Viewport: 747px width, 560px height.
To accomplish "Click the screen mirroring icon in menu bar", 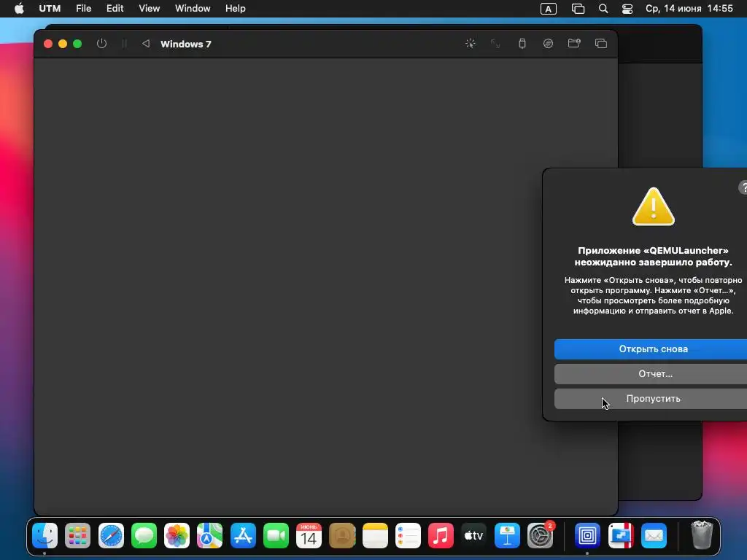I will (578, 9).
